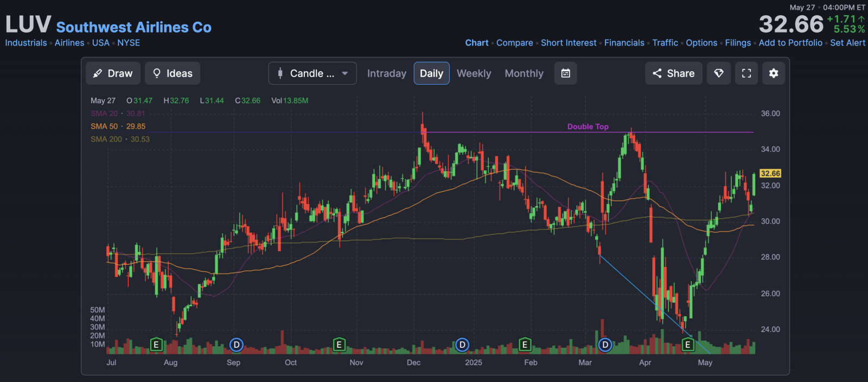Expand the Candle chart type dropdown
The height and width of the screenshot is (382, 868).
click(312, 73)
